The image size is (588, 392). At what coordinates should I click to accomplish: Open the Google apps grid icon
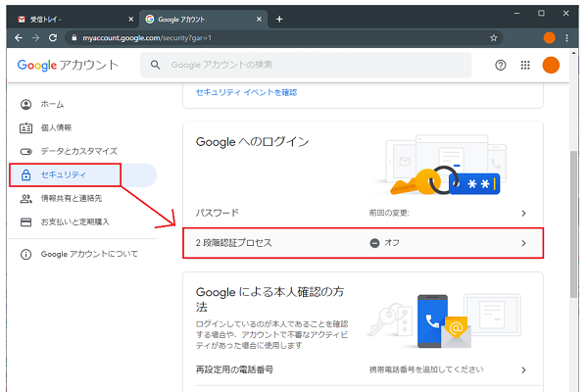[525, 66]
